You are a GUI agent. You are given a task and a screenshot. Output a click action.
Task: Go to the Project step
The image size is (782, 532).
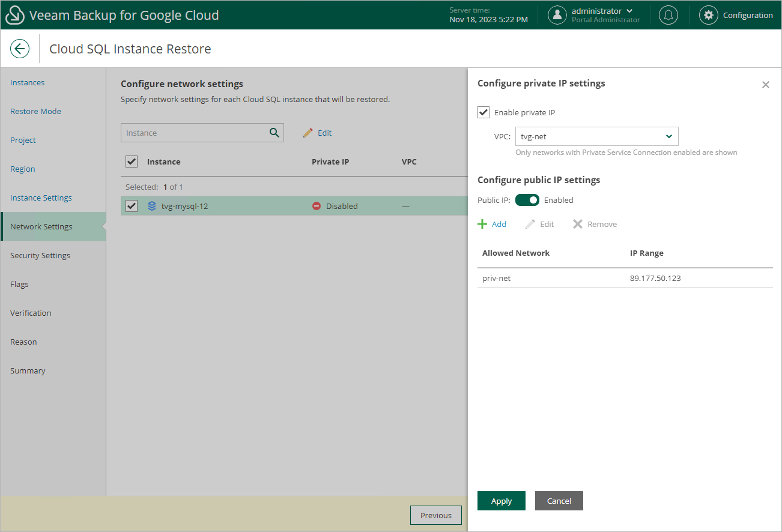[x=23, y=140]
